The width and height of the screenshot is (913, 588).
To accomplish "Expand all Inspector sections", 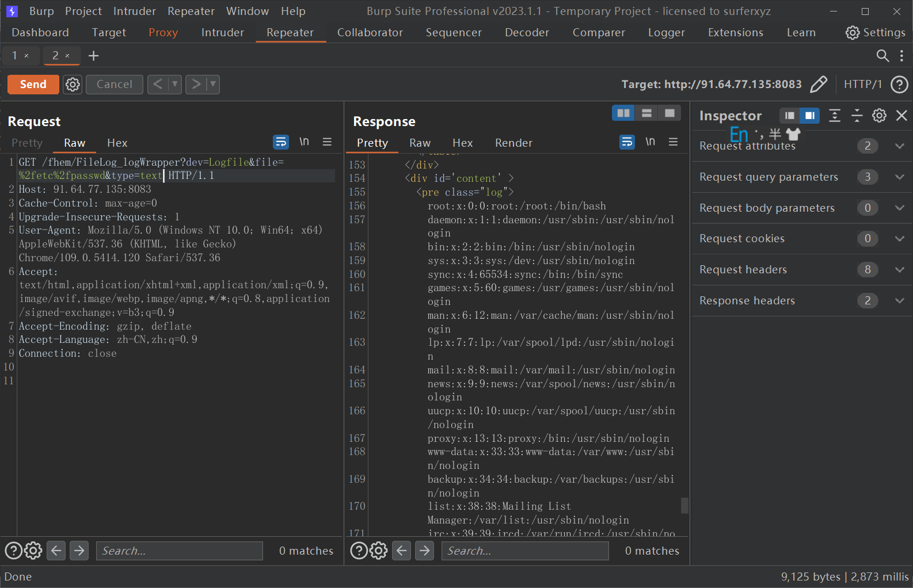I will point(835,116).
